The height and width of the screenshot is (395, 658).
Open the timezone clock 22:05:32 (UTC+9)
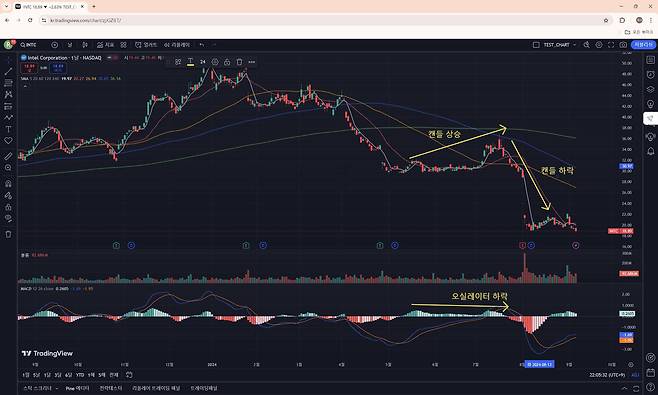(607, 375)
